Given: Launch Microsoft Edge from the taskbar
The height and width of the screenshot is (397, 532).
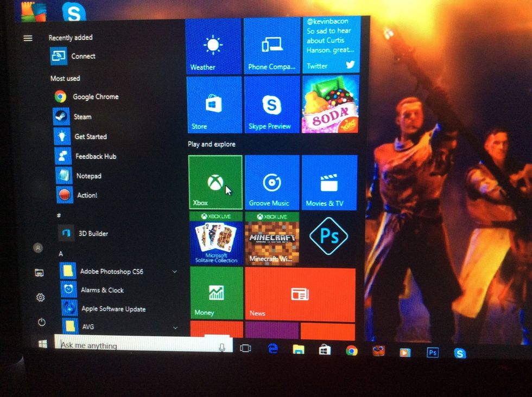Looking at the screenshot, I should [273, 349].
